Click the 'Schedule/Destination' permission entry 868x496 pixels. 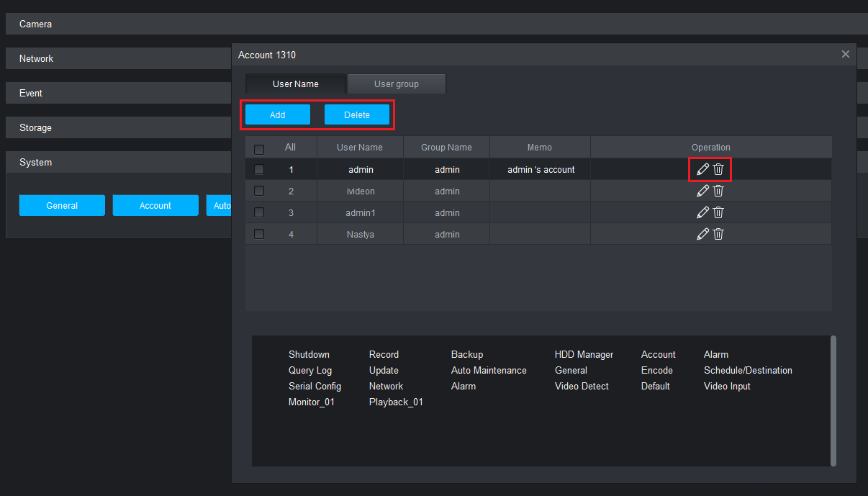pyautogui.click(x=748, y=370)
